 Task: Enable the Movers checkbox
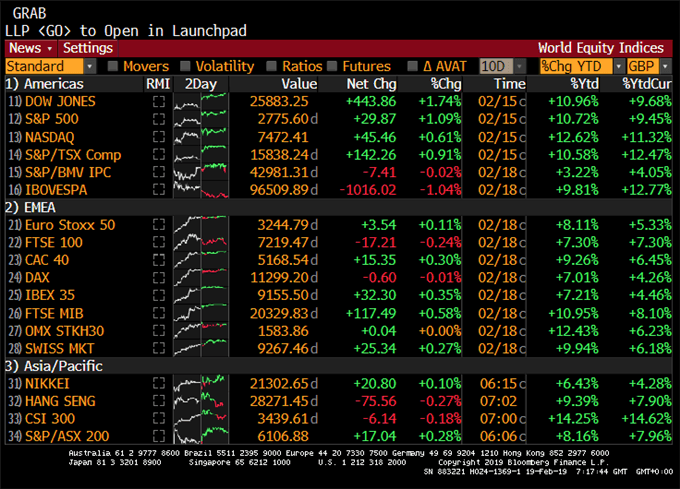[113, 66]
